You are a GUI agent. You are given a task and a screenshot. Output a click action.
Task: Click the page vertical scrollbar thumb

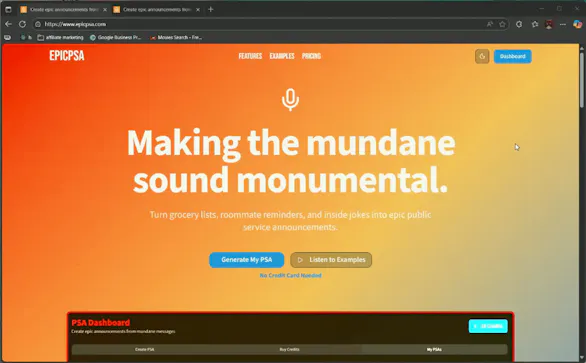[582, 80]
